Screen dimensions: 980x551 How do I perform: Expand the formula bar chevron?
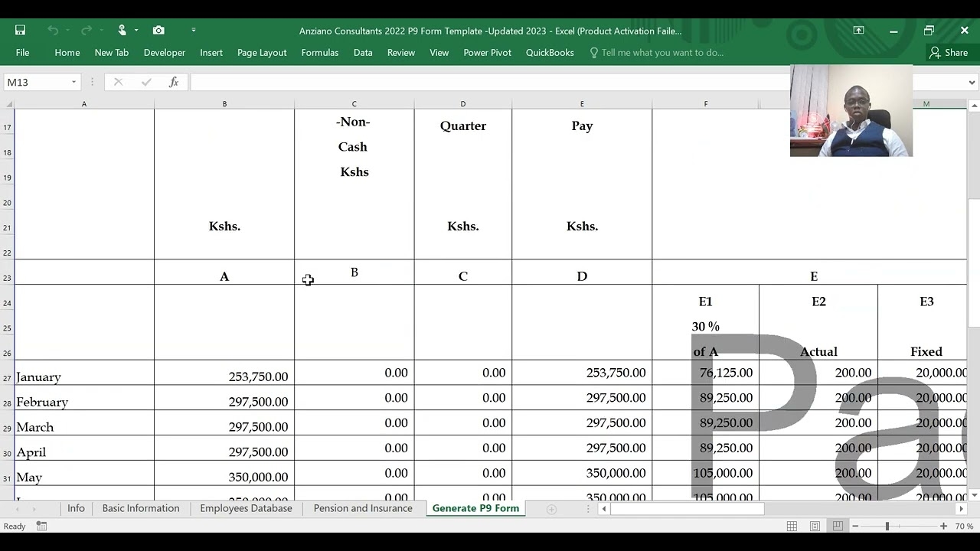pyautogui.click(x=972, y=82)
